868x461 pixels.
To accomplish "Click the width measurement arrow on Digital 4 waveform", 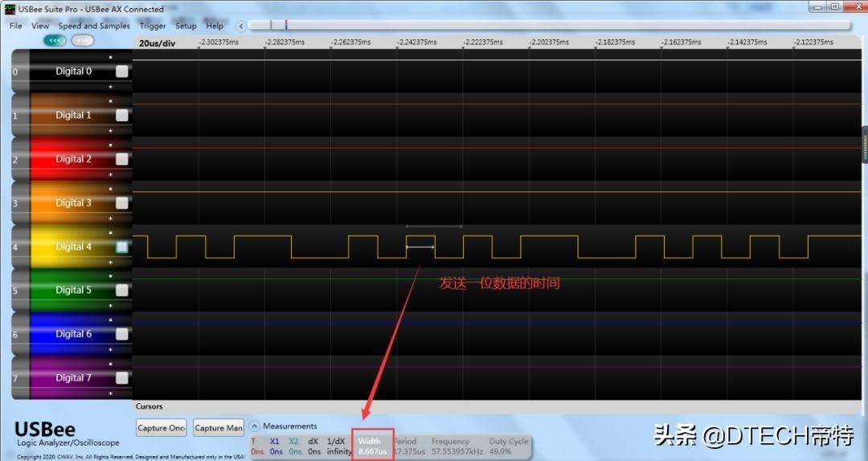I will click(x=420, y=246).
